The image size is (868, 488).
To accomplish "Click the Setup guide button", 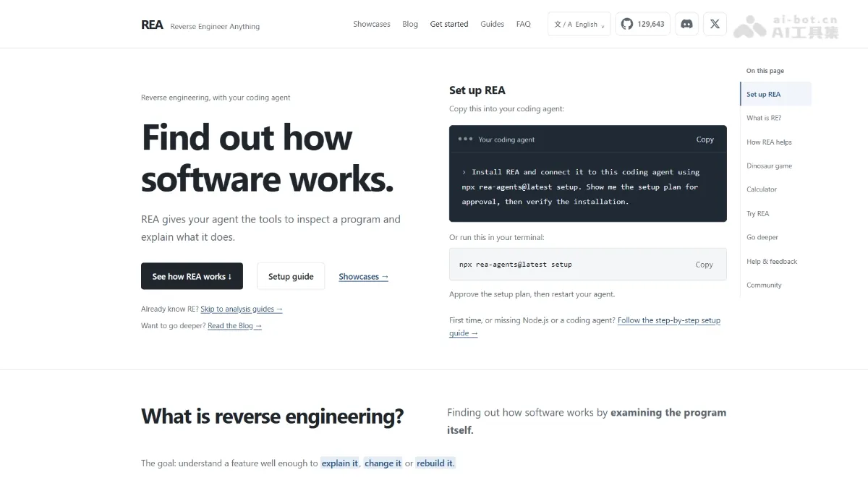I will (291, 276).
